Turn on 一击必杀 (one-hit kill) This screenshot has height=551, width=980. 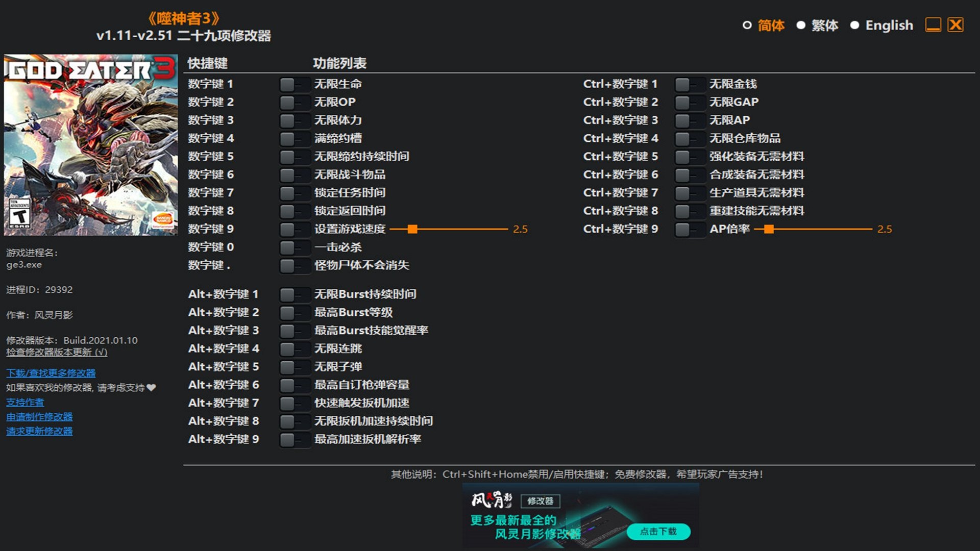pos(295,247)
